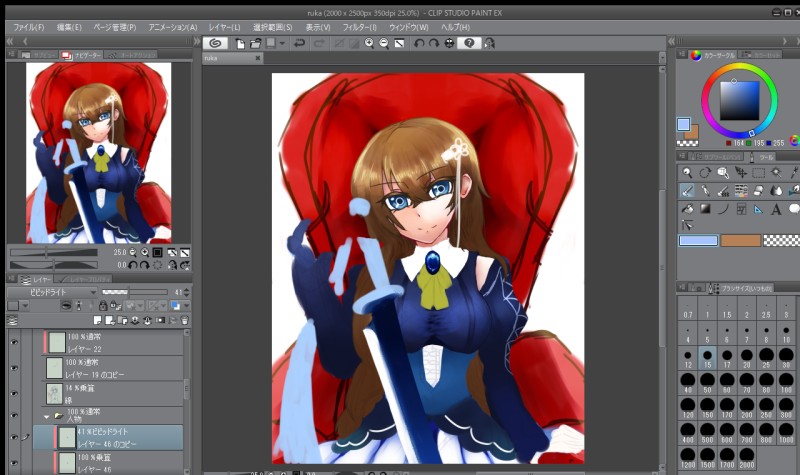Close the ruka canvas tab
This screenshot has height=475, width=800.
[258, 58]
